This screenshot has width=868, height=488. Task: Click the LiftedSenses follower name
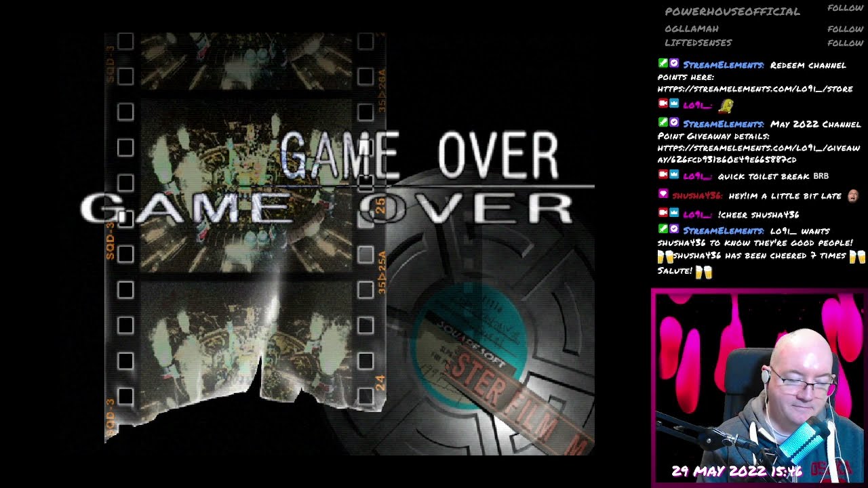pos(698,43)
